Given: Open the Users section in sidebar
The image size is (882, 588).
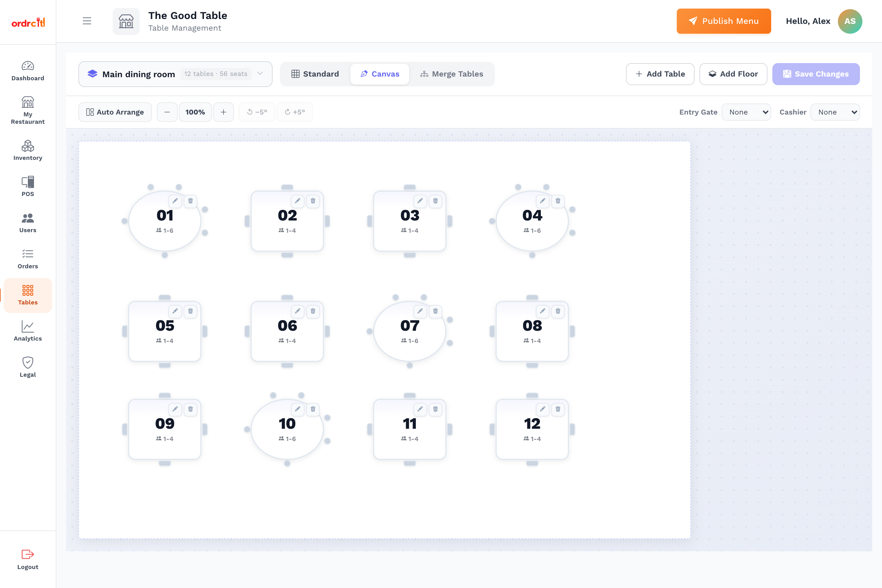Looking at the screenshot, I should pos(28,223).
